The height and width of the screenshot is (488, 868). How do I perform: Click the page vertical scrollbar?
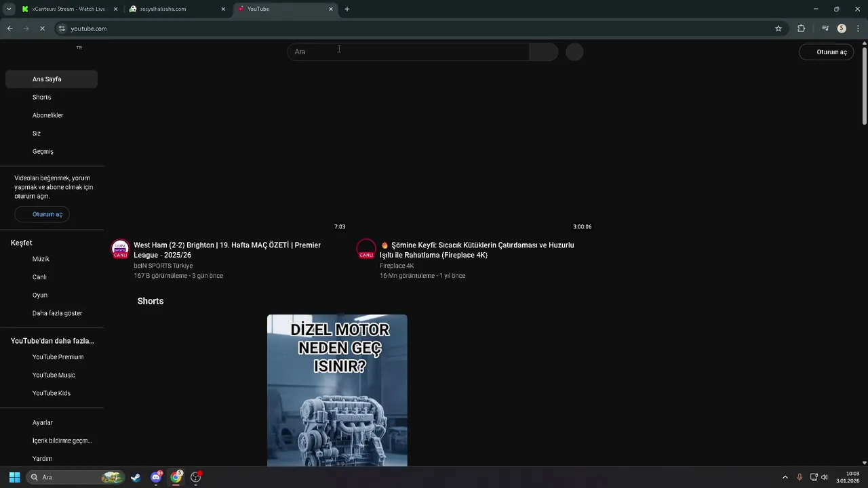tap(864, 87)
